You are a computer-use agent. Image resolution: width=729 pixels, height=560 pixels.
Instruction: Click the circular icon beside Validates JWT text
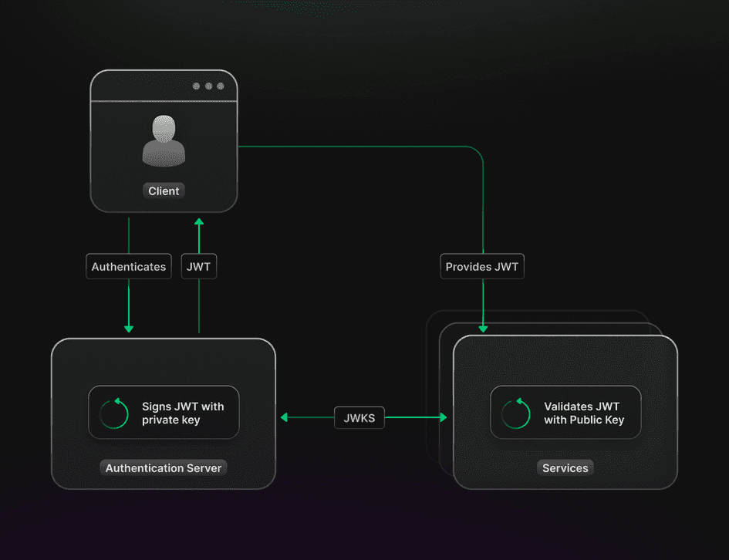pos(515,413)
